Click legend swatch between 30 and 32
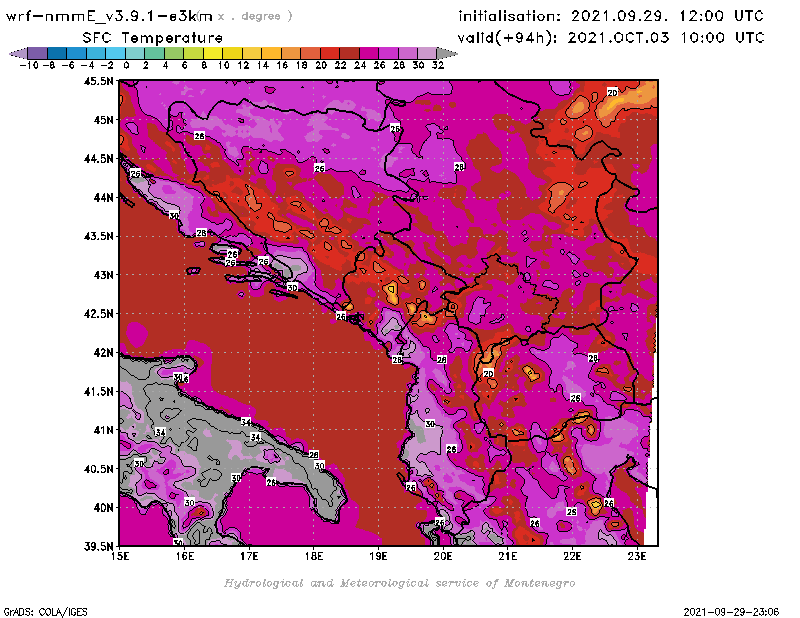This screenshot has width=800, height=618. (427, 53)
